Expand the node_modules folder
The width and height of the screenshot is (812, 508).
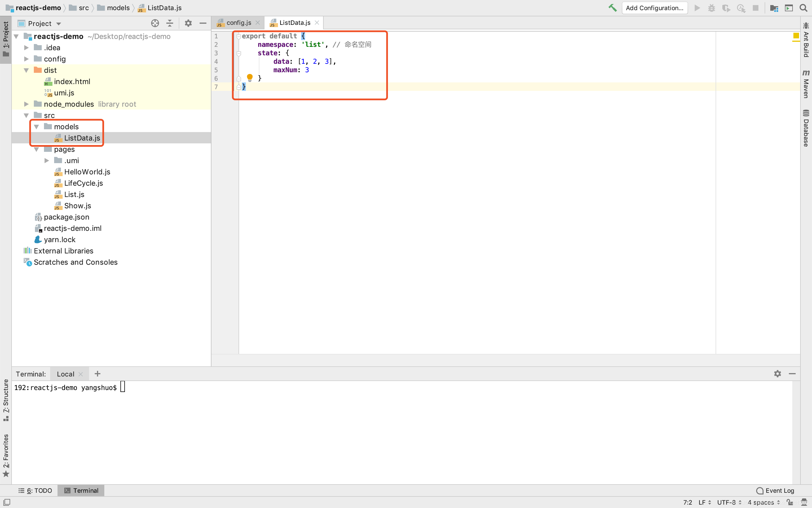pyautogui.click(x=26, y=104)
